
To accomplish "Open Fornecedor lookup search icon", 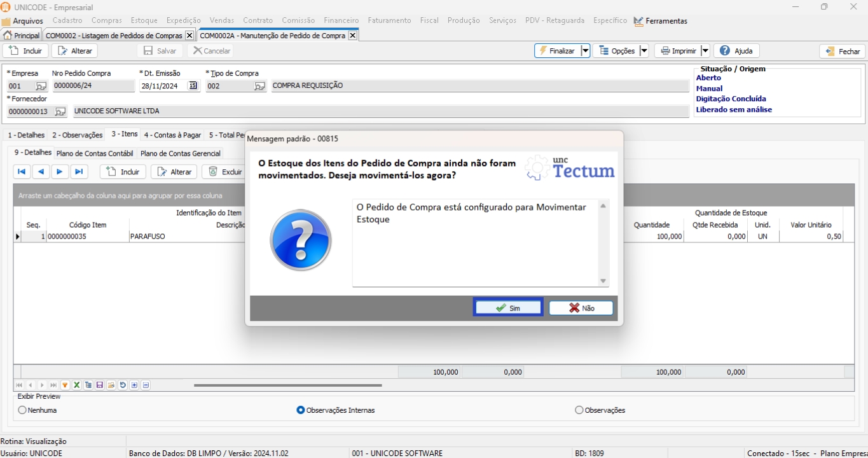I will point(60,112).
